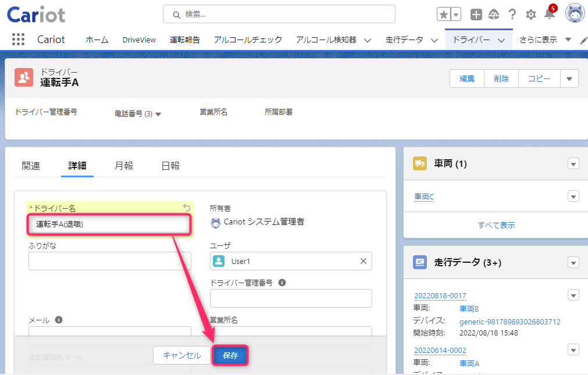Open the 走行データ navigation tab
Screen dimensions: 588x375
[404, 40]
